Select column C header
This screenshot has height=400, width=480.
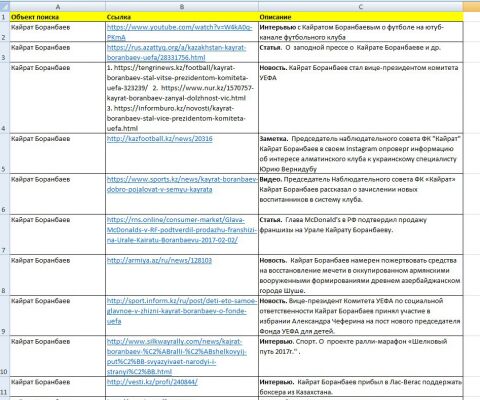pos(361,7)
